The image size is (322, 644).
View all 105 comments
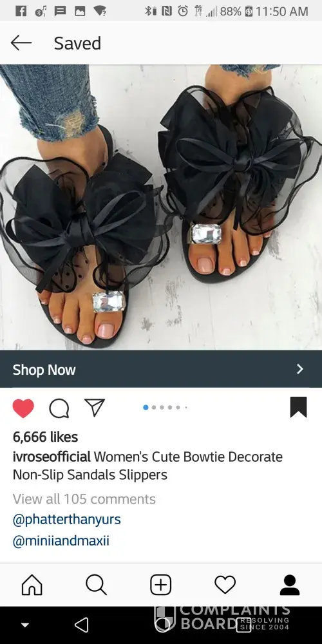pyautogui.click(x=84, y=499)
